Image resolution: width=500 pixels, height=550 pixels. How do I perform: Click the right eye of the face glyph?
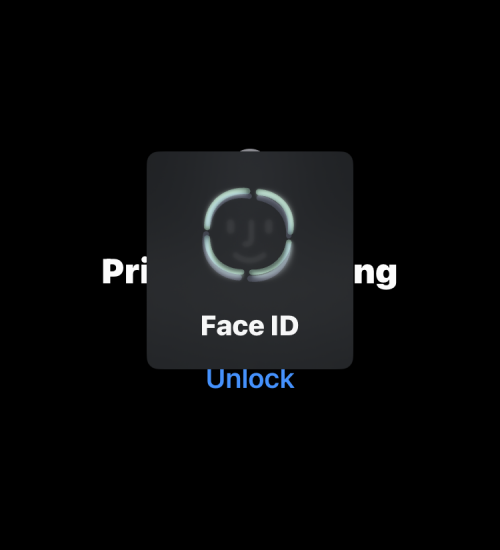[269, 227]
